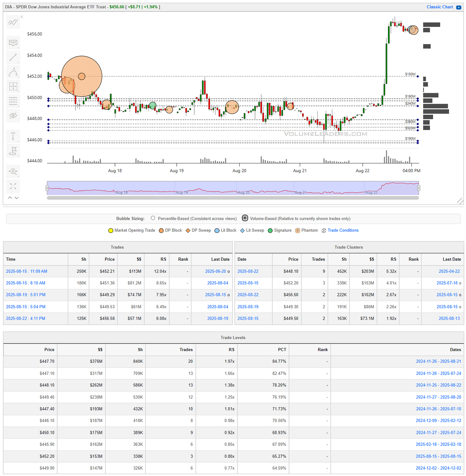Open trade 2025-08-15 : 11:09 AM

[27, 271]
